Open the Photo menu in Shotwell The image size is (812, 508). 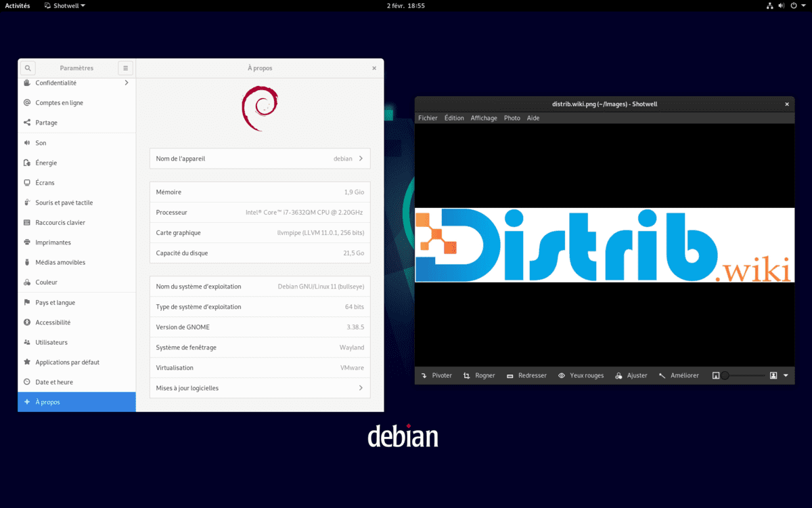pos(512,118)
